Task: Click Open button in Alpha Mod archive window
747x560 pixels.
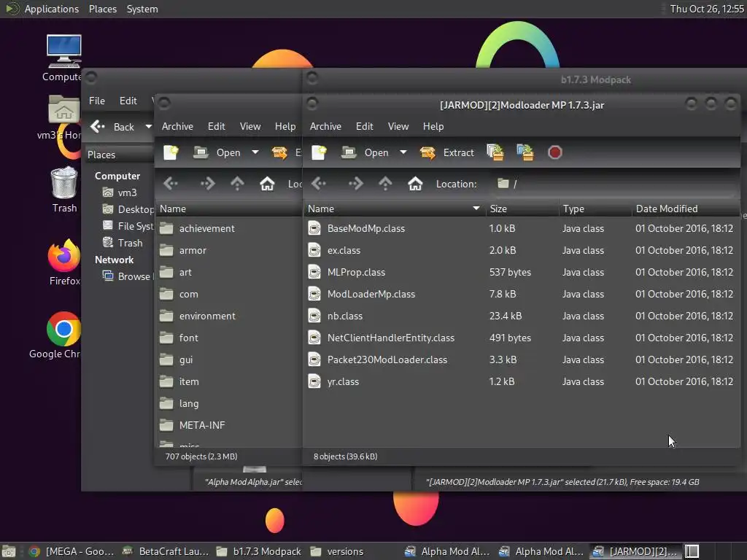Action: click(x=217, y=152)
